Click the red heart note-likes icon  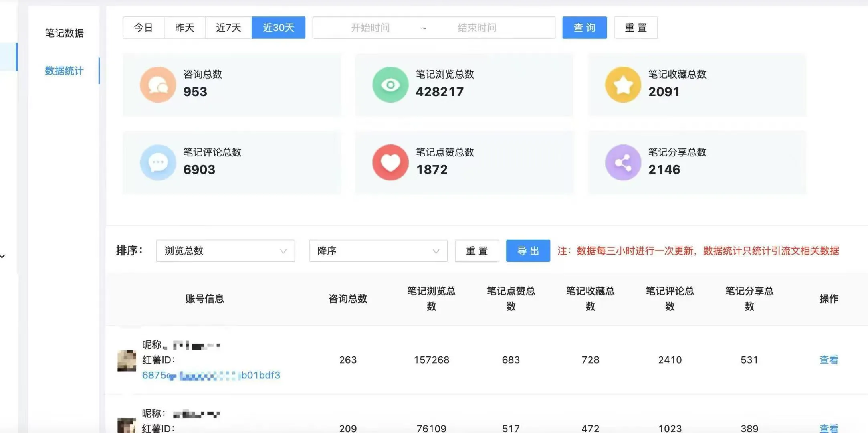click(390, 162)
